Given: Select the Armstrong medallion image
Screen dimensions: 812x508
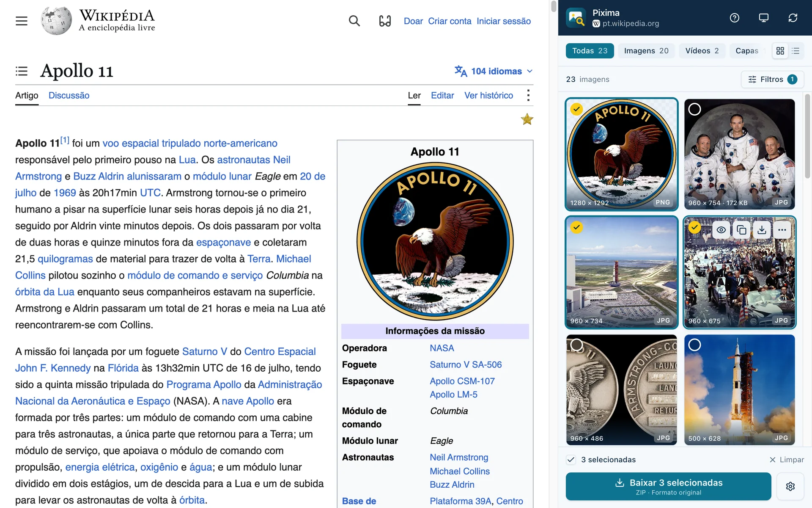Looking at the screenshot, I should click(x=576, y=345).
